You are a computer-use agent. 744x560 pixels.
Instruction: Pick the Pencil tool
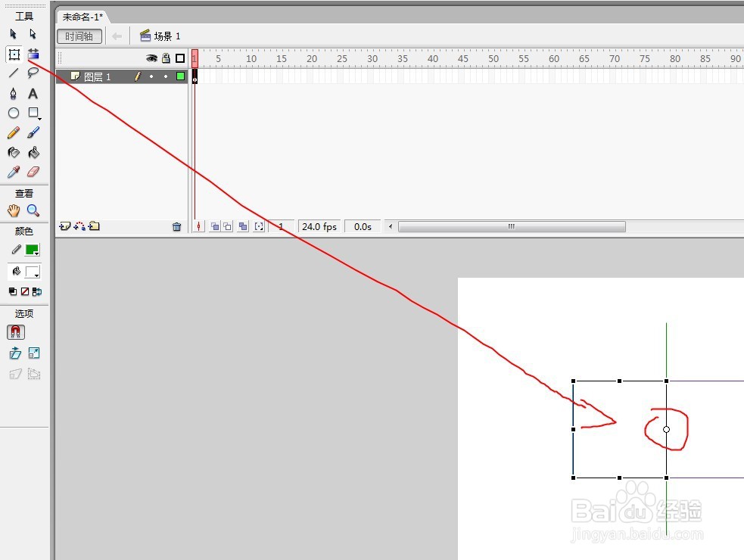(14, 132)
